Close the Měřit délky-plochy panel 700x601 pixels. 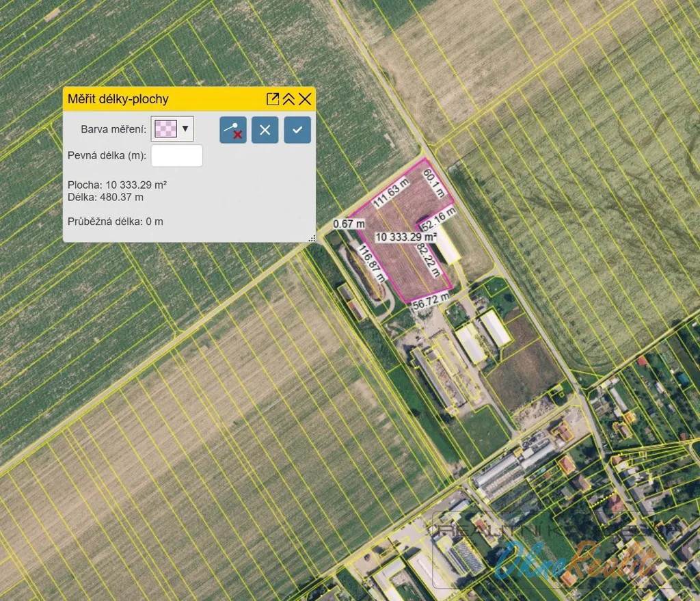coord(305,99)
